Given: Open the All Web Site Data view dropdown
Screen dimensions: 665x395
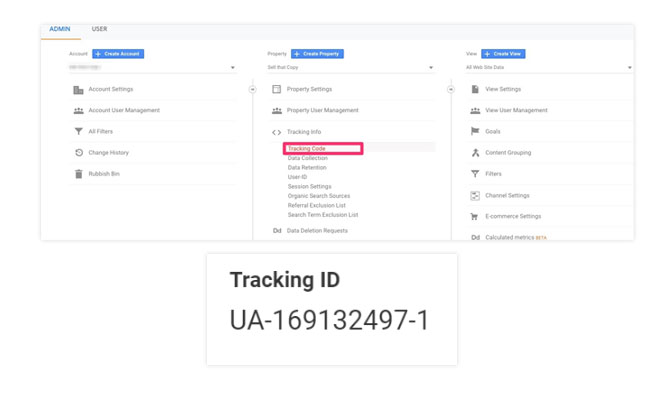Looking at the screenshot, I should coord(549,67).
